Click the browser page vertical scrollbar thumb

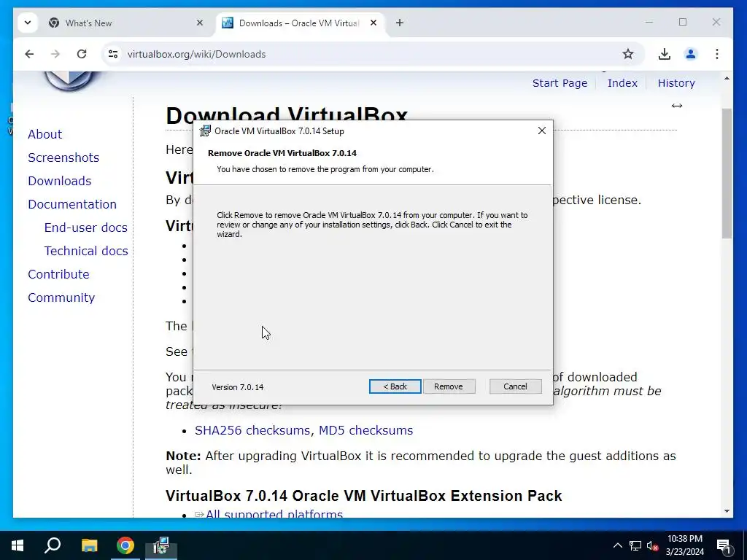point(727,174)
